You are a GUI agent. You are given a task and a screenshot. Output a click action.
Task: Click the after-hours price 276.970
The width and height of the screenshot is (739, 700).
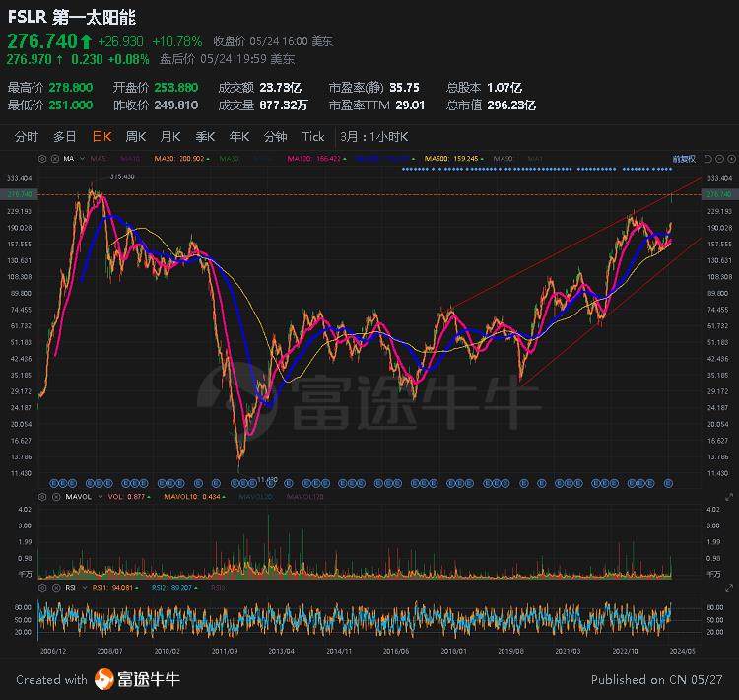tap(29, 59)
